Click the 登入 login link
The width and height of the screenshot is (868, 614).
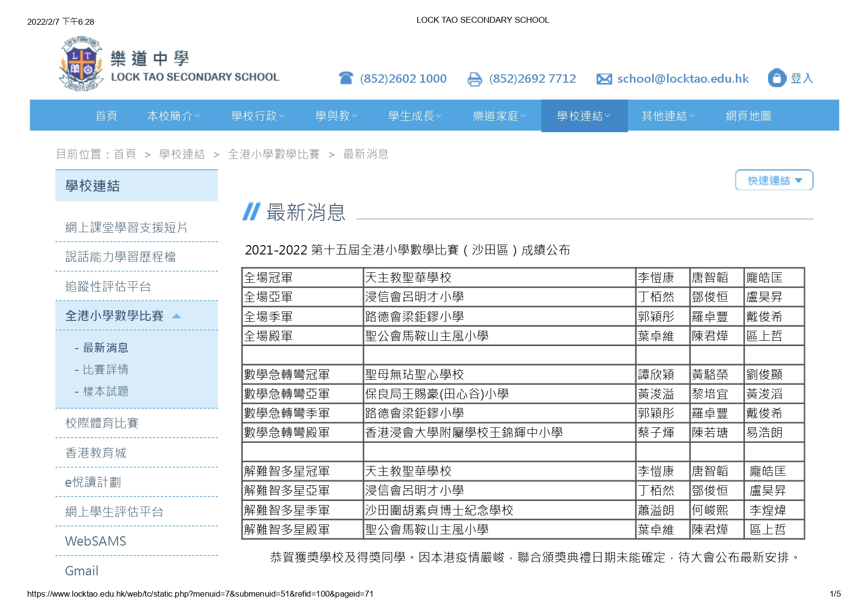802,78
